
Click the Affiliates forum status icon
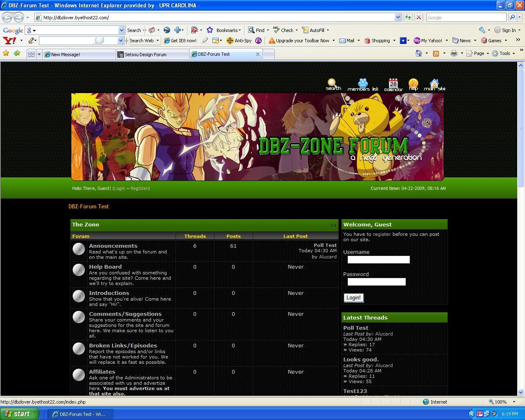[79, 375]
